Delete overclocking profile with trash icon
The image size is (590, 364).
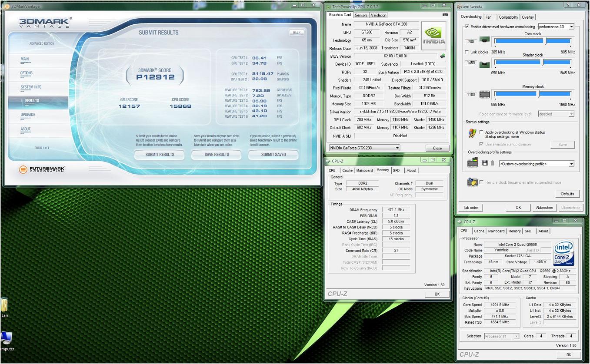[493, 163]
